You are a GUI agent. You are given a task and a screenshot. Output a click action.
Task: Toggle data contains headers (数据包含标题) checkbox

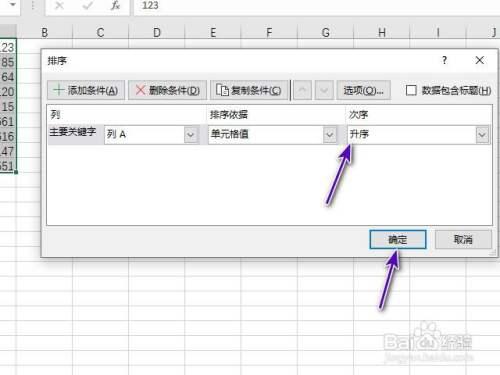tap(411, 90)
